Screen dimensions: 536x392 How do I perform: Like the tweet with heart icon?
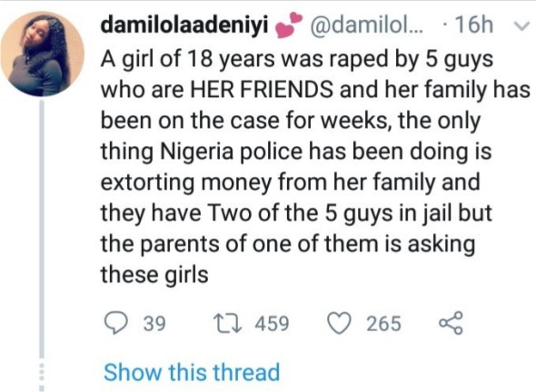339,323
